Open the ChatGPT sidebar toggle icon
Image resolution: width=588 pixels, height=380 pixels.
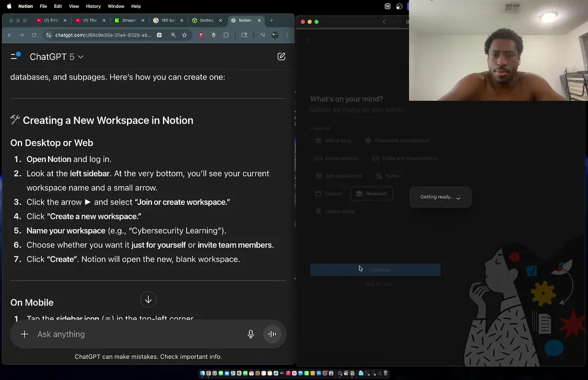pyautogui.click(x=15, y=56)
